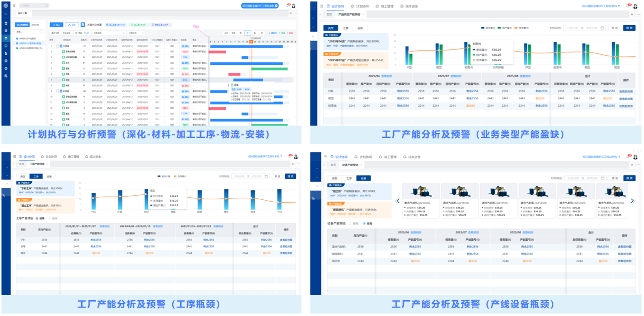Select the 按月 radio under 工序产能预估
This screenshot has height=316, width=644.
54,218
